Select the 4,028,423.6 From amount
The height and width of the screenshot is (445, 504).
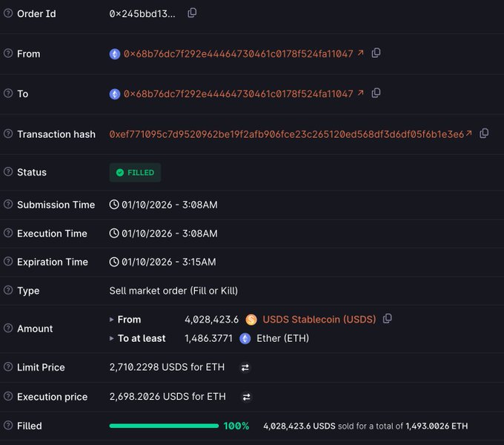point(211,320)
